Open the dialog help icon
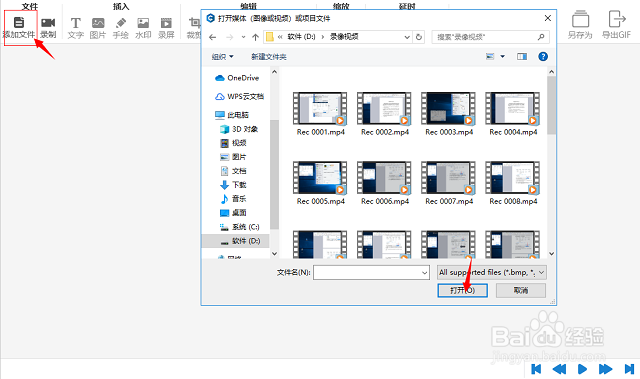 (x=543, y=57)
